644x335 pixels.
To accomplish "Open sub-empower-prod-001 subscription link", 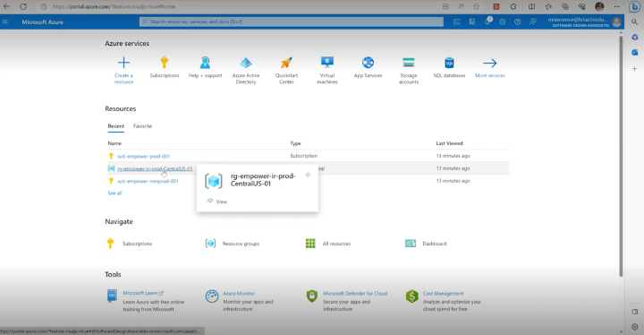I will coord(143,156).
